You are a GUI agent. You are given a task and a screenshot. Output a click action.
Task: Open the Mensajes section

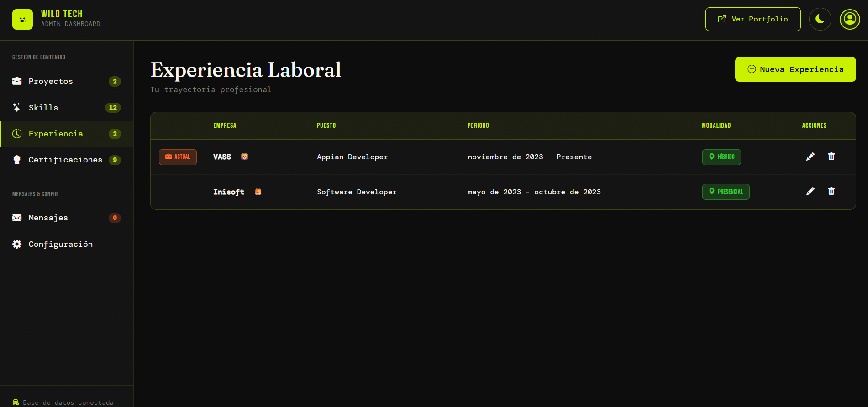coord(67,218)
